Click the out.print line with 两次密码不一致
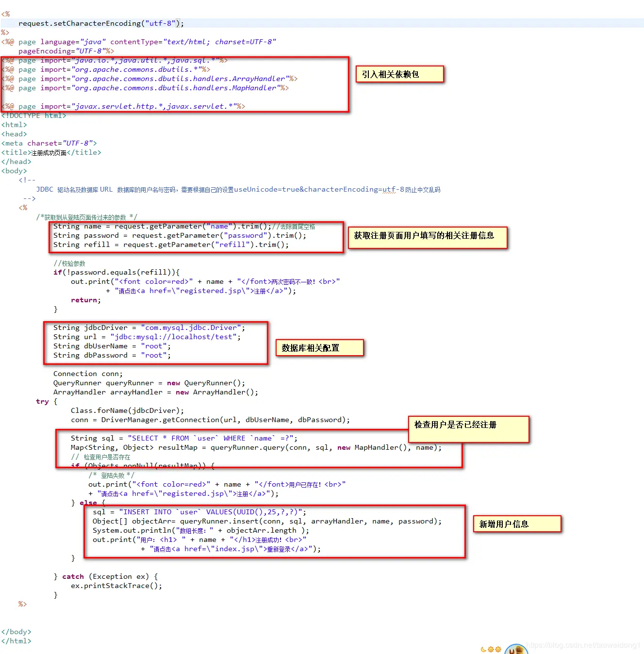Image resolution: width=644 pixels, height=654 pixels. [205, 281]
